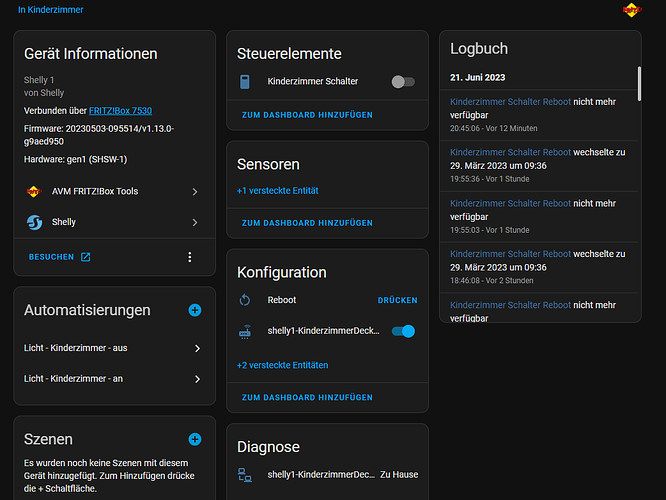Add a new automation with plus icon
The height and width of the screenshot is (500, 666).
(x=195, y=311)
